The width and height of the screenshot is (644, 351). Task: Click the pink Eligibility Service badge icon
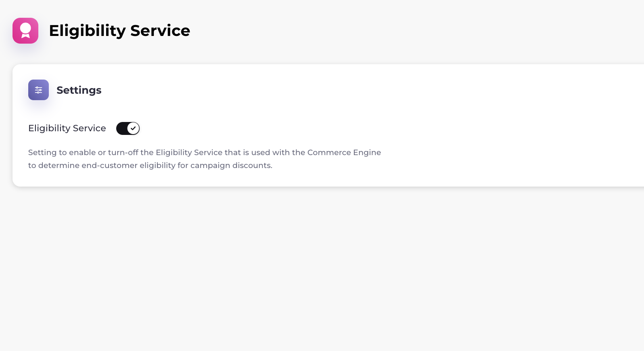pos(25,31)
